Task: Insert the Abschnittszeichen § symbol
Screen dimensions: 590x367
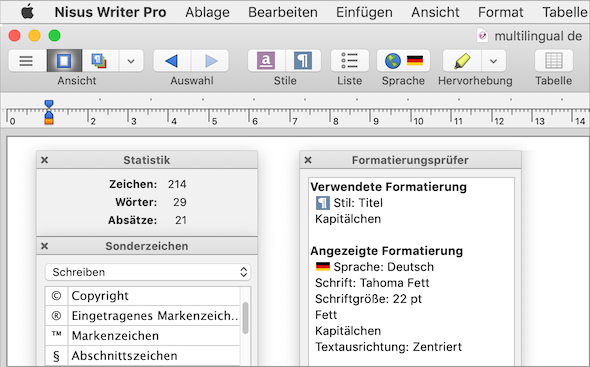Action: (142, 355)
